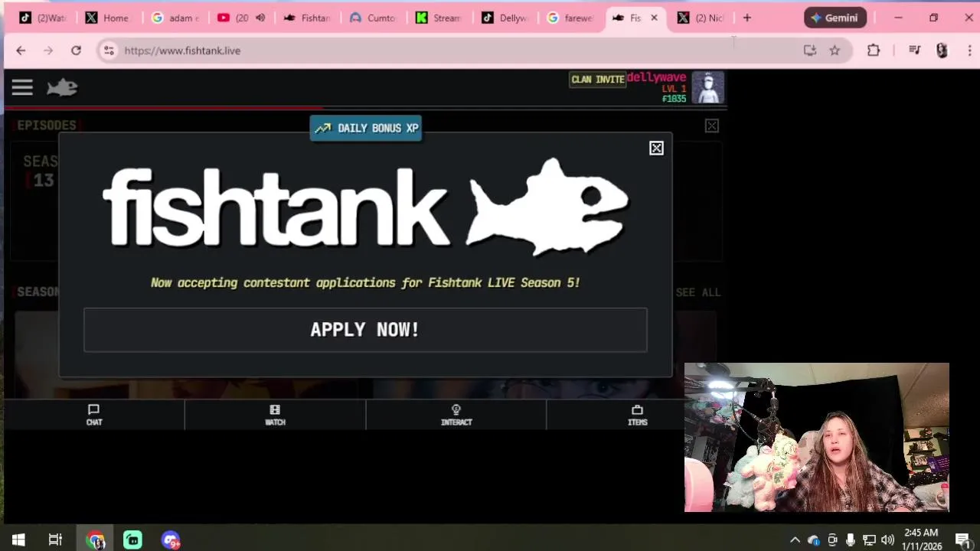Open the volume speaker tray icon
This screenshot has height=551, width=980.
tap(887, 540)
